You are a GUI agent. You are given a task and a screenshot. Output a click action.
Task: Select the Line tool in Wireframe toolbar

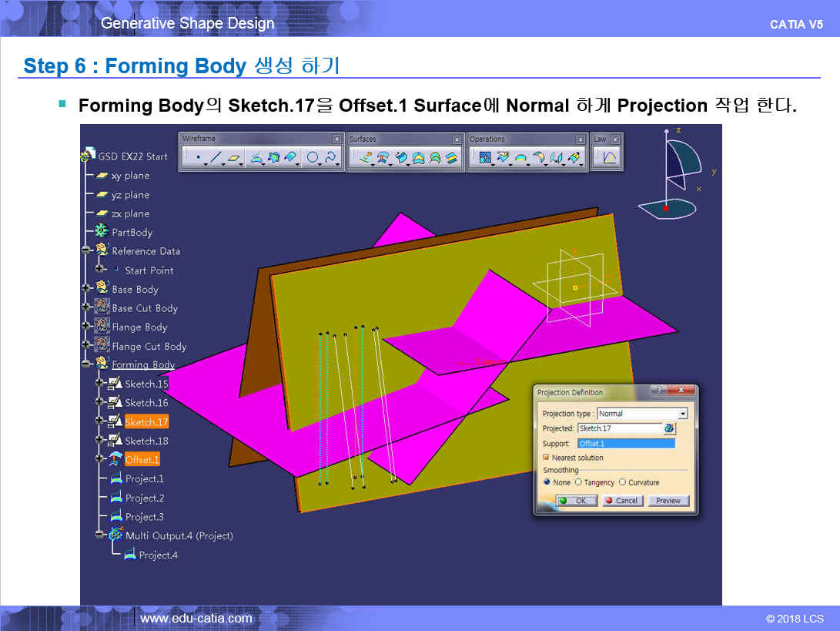click(x=216, y=158)
